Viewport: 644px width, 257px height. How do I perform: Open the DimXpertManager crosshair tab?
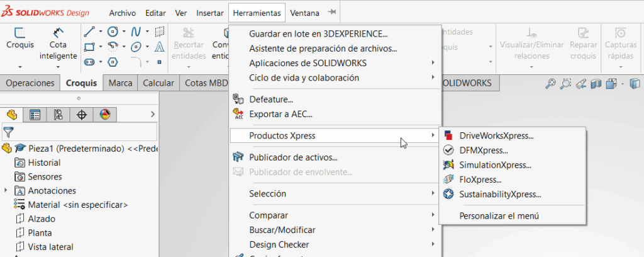[x=81, y=115]
